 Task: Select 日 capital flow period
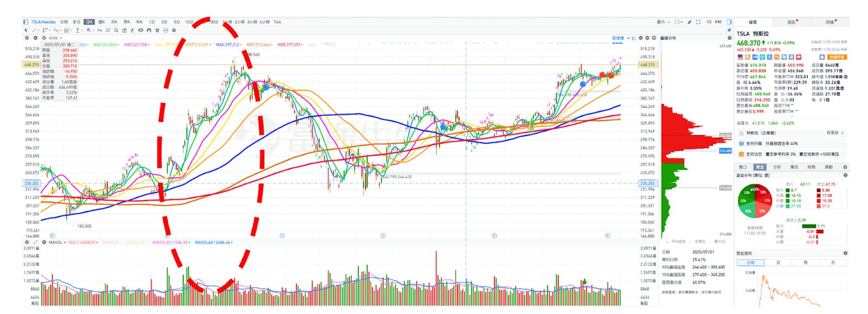click(x=778, y=262)
